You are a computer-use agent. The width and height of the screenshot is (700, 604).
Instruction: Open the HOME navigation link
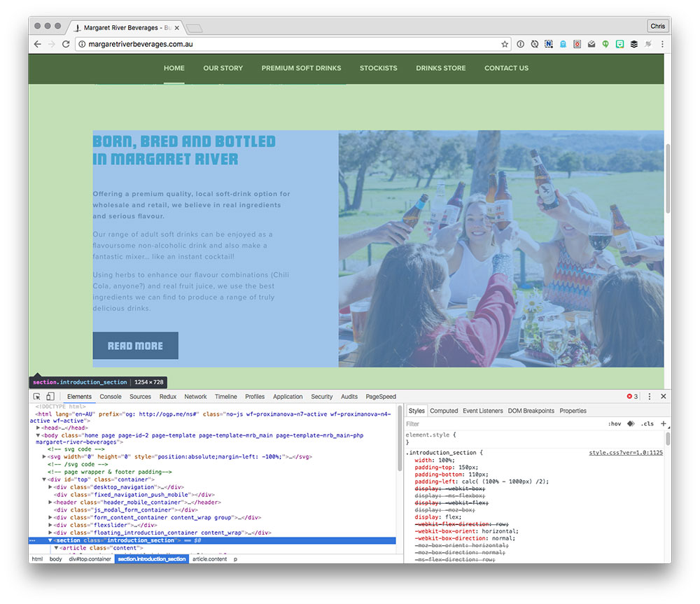174,69
